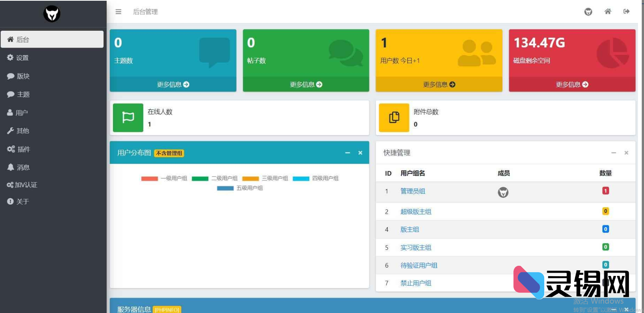Click the avatar icon in top bar
Screen dimensions: 644x313
click(x=588, y=12)
